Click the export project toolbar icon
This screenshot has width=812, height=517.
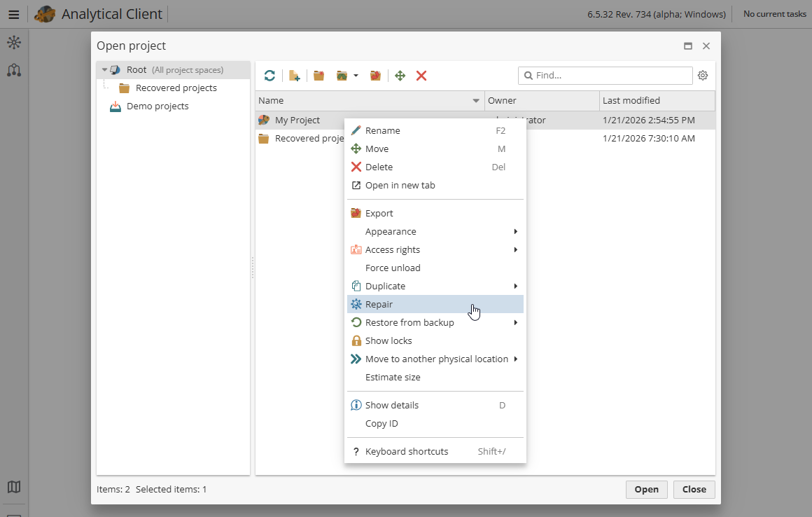(375, 75)
